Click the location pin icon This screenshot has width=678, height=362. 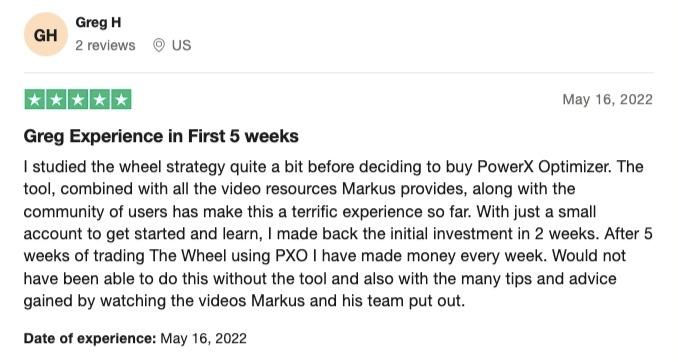pyautogui.click(x=159, y=45)
